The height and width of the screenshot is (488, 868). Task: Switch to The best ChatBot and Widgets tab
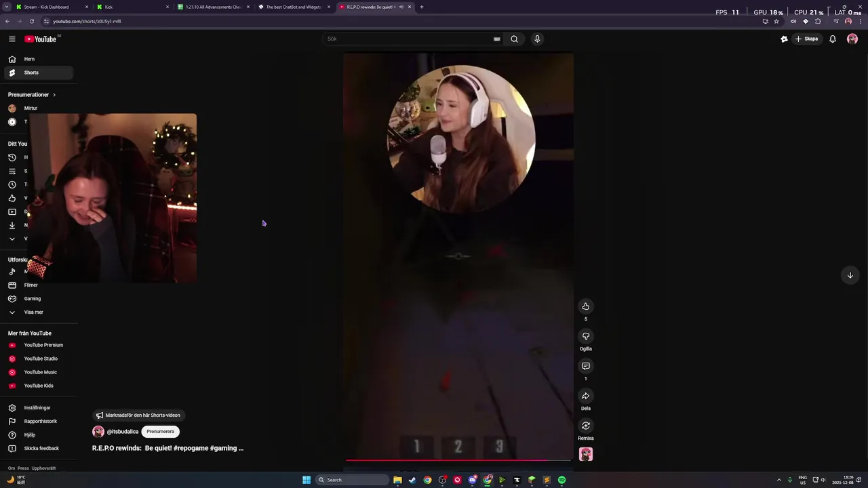(294, 7)
